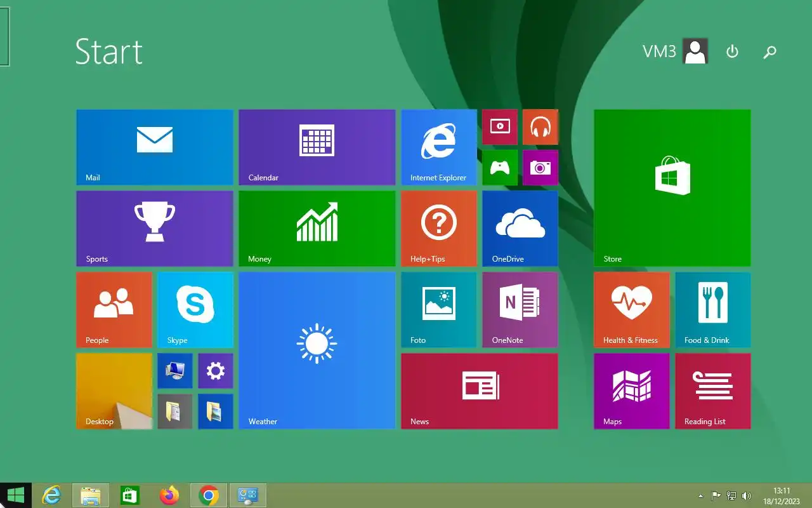Open the Maps tile
The height and width of the screenshot is (508, 812).
pos(632,391)
